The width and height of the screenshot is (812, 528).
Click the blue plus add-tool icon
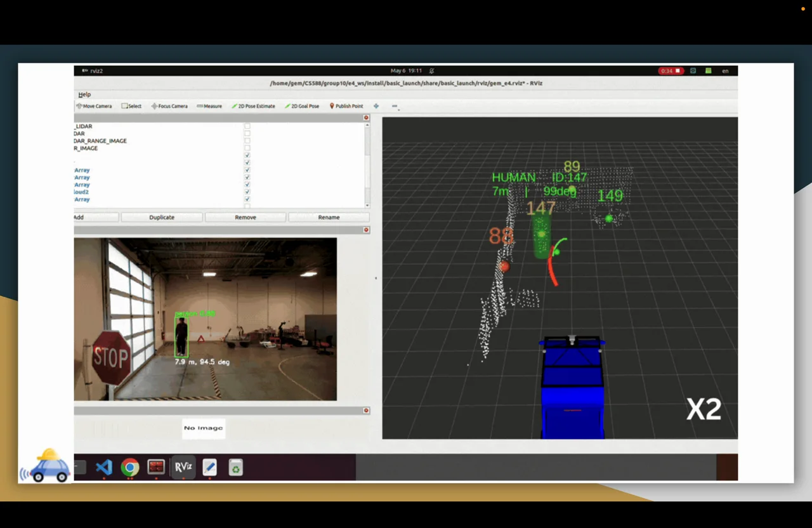click(376, 106)
